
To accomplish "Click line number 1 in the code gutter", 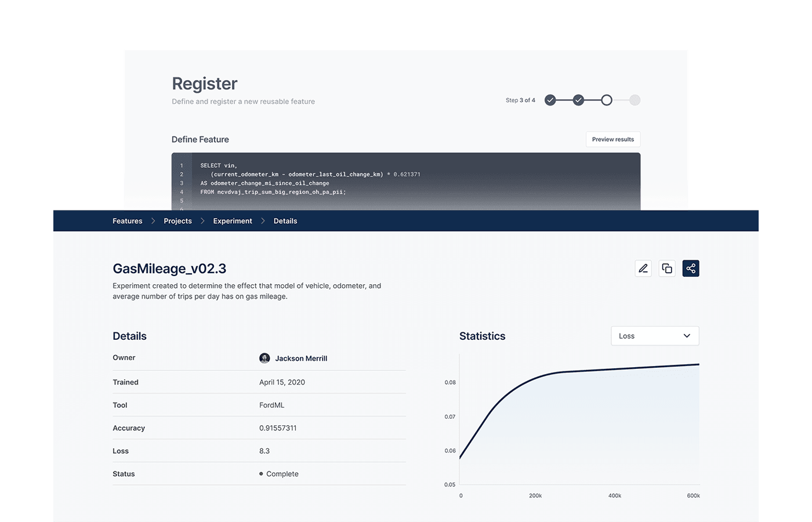I will point(182,165).
